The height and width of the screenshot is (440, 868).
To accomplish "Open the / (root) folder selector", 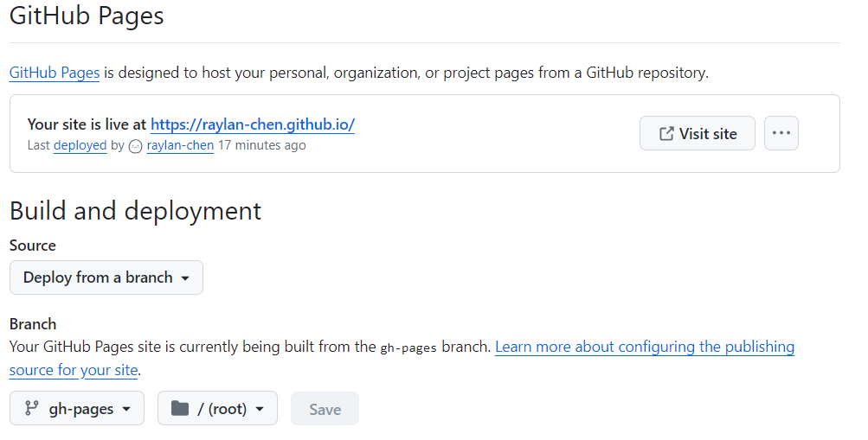I will (x=217, y=408).
